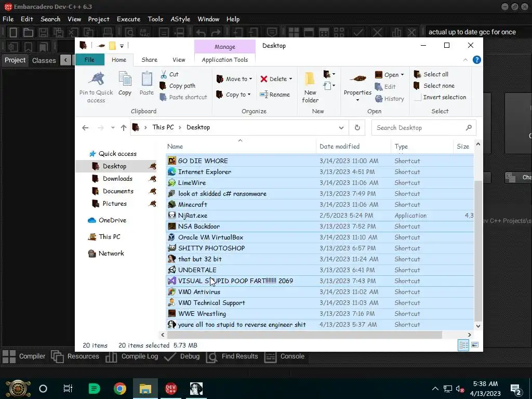Select the LimeWire shortcut
Image resolution: width=532 pixels, height=399 pixels.
tap(320, 182)
